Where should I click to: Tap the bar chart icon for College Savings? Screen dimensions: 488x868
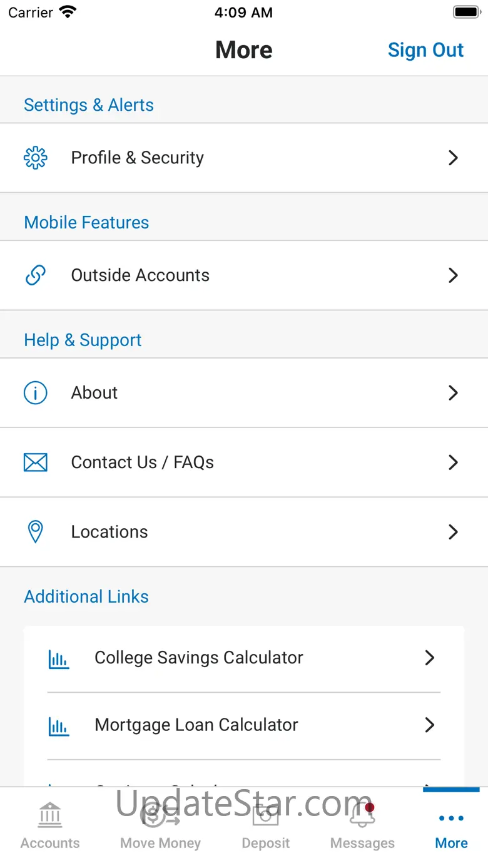click(x=59, y=658)
